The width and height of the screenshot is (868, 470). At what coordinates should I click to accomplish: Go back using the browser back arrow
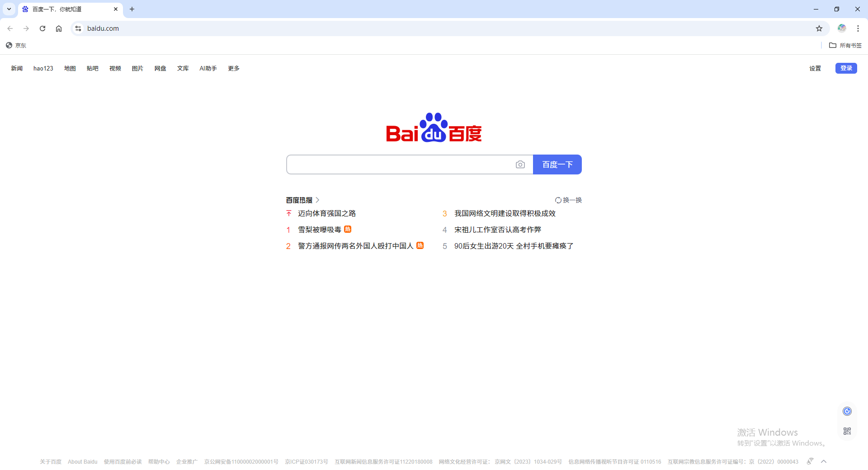coord(10,28)
